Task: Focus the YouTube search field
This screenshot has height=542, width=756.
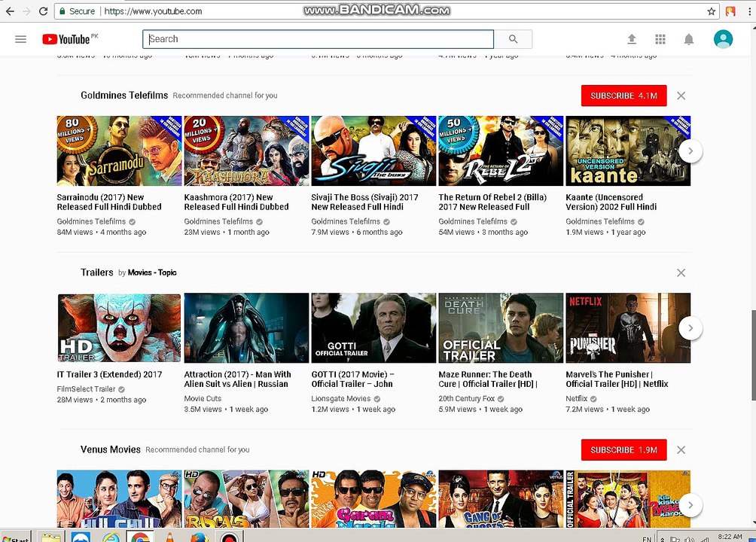Action: [x=319, y=39]
